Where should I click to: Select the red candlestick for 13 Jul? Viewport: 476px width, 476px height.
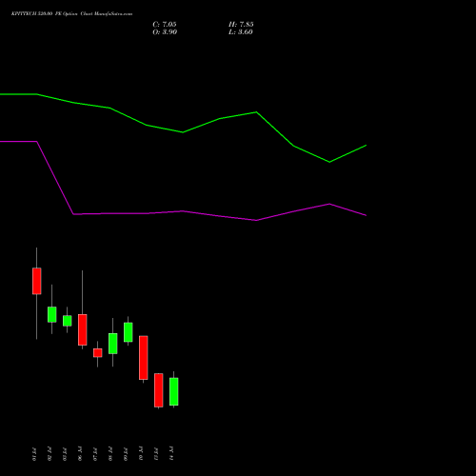[159, 390]
